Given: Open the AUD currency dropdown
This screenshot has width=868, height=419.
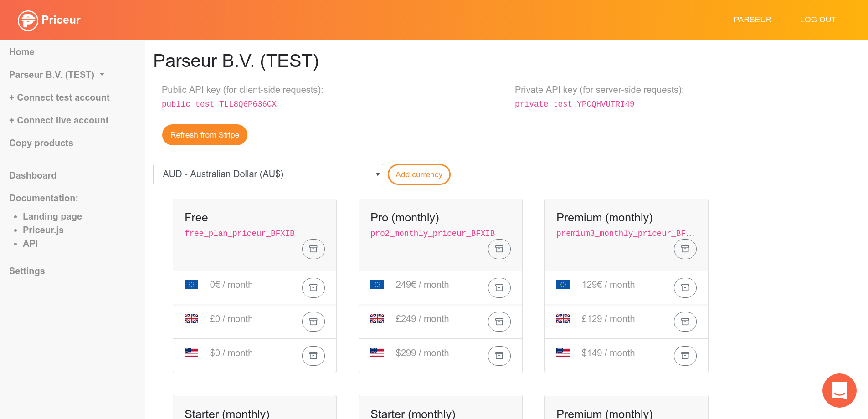Looking at the screenshot, I should (268, 174).
